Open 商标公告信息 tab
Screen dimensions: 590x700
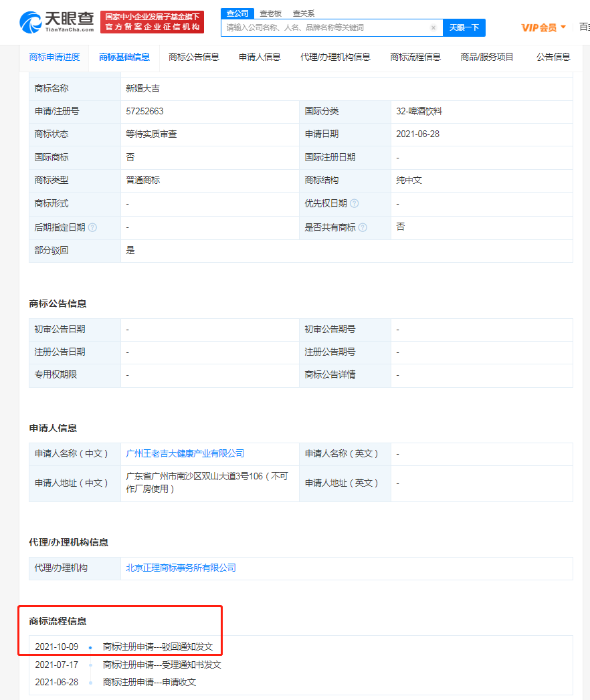pos(194,57)
